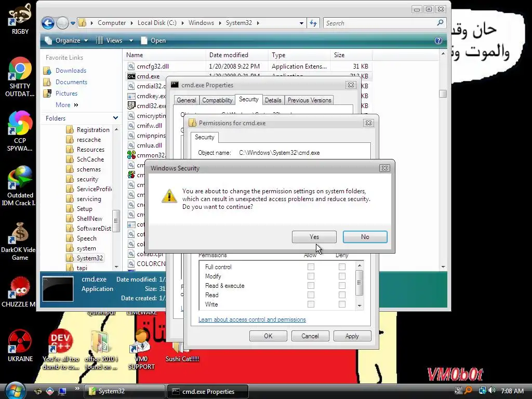Sort by Date modified column header
This screenshot has width=532, height=399.
pos(237,55)
